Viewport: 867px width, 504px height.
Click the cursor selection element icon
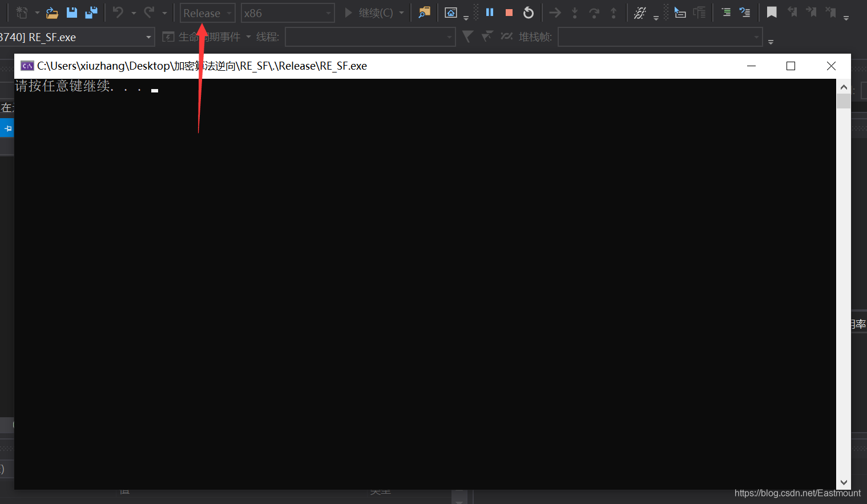click(x=680, y=13)
